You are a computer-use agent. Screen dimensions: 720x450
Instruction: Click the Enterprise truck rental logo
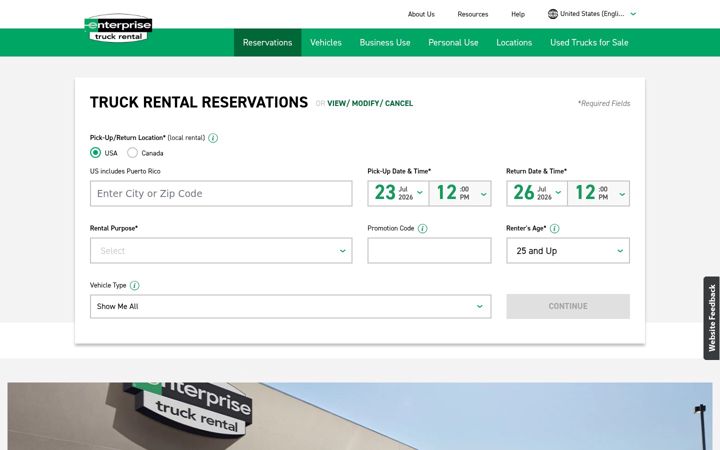tap(118, 28)
